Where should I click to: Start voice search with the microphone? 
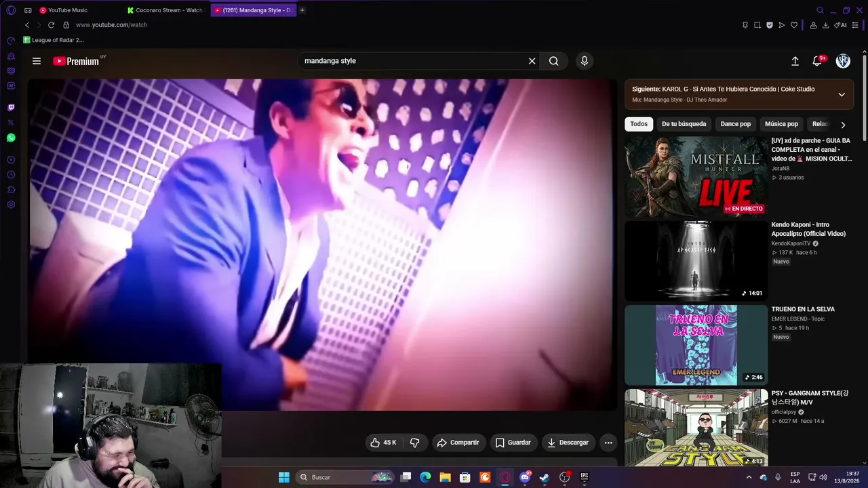585,61
